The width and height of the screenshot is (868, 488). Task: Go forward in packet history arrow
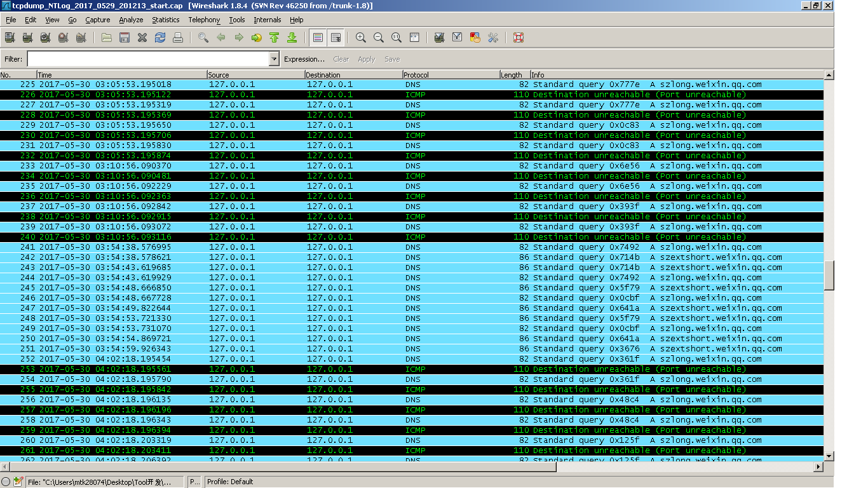point(239,37)
